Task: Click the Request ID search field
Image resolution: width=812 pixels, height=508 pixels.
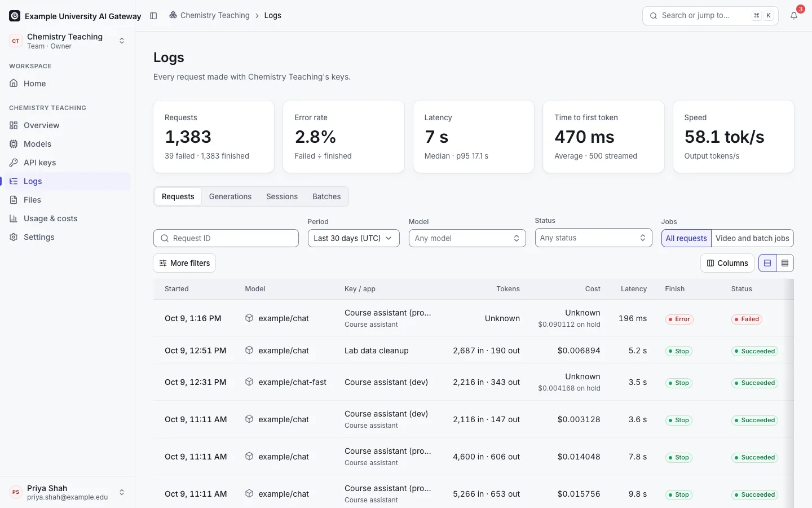Action: pyautogui.click(x=226, y=238)
